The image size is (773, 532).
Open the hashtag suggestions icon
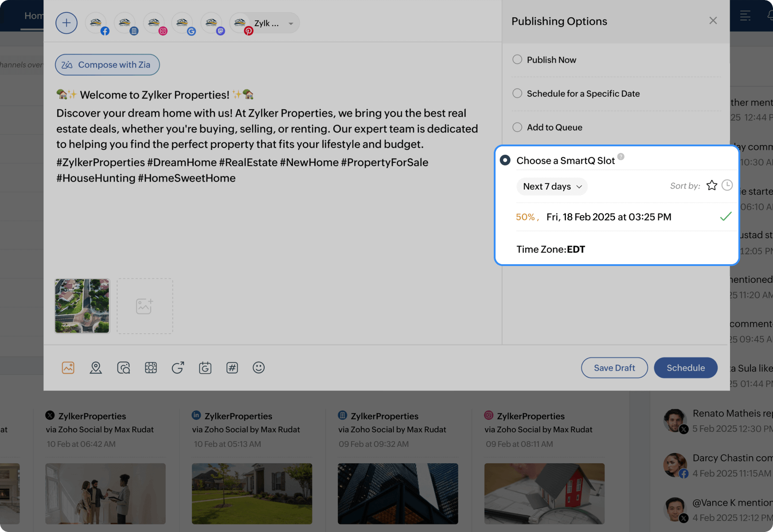pos(232,368)
